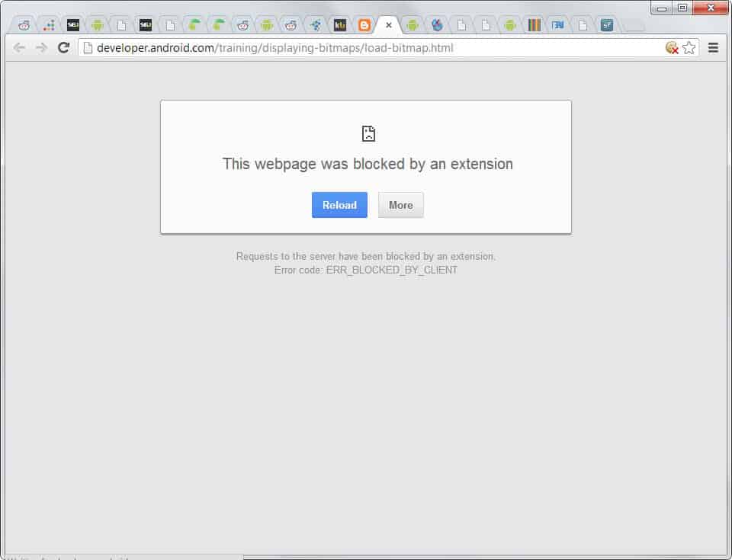
Task: Switch to the ST icon tab
Action: (607, 25)
